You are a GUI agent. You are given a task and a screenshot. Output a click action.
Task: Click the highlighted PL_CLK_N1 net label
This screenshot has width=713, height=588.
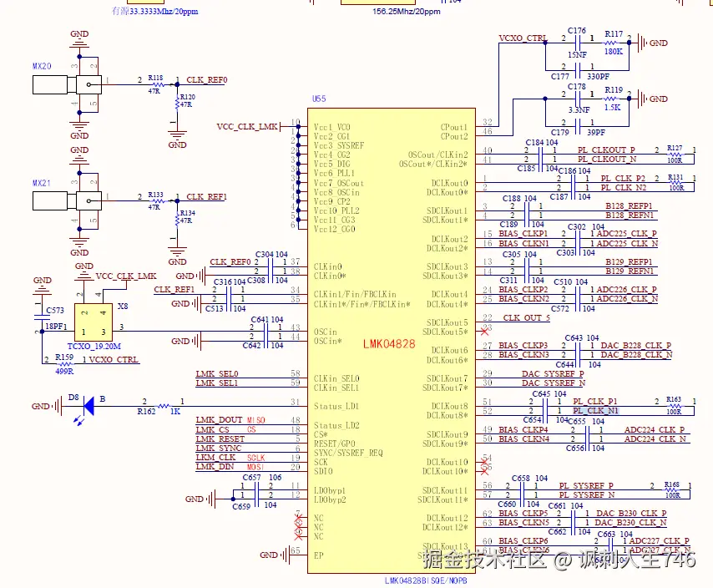click(595, 411)
